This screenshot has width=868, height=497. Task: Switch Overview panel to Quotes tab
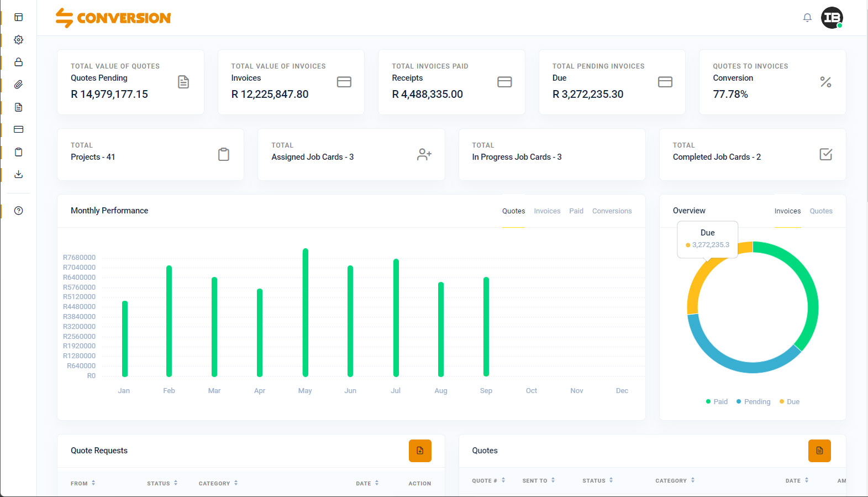(821, 211)
